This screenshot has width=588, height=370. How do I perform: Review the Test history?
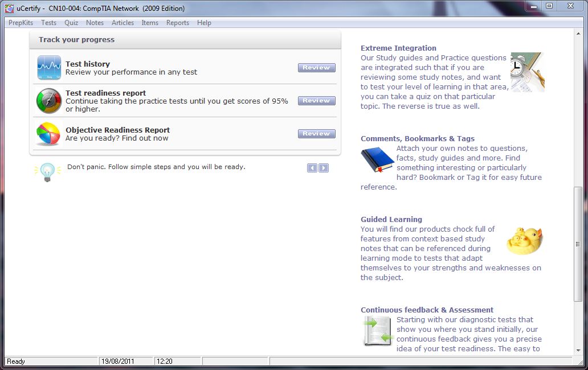[316, 67]
